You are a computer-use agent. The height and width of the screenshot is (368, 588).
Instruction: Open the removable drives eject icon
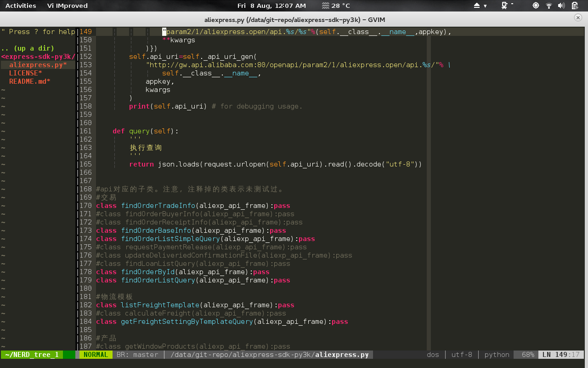(477, 6)
